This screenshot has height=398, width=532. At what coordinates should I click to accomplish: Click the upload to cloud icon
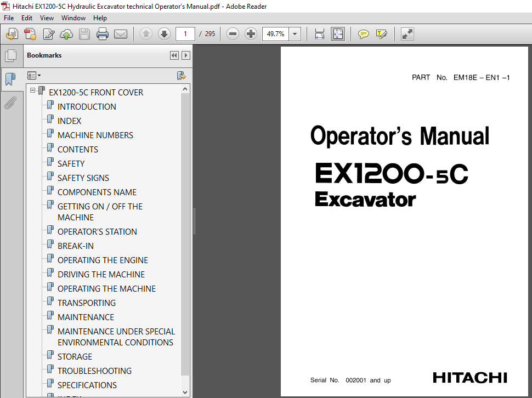(x=66, y=34)
